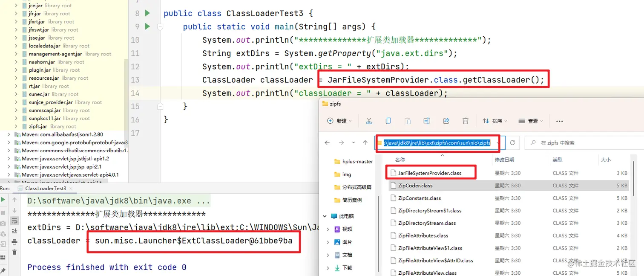Print the Run console output
This screenshot has width=644, height=276.
[x=14, y=242]
